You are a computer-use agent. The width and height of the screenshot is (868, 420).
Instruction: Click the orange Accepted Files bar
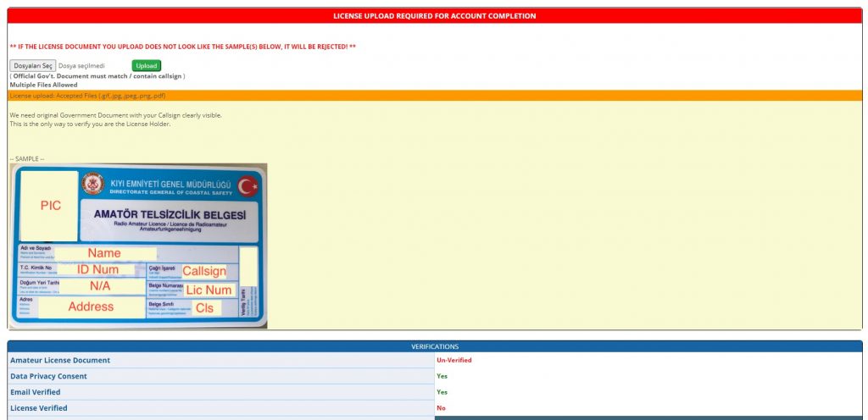tap(434, 96)
